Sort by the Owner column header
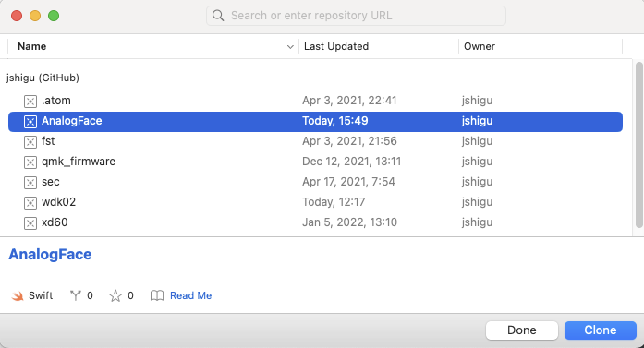This screenshot has height=348, width=644. [x=480, y=46]
